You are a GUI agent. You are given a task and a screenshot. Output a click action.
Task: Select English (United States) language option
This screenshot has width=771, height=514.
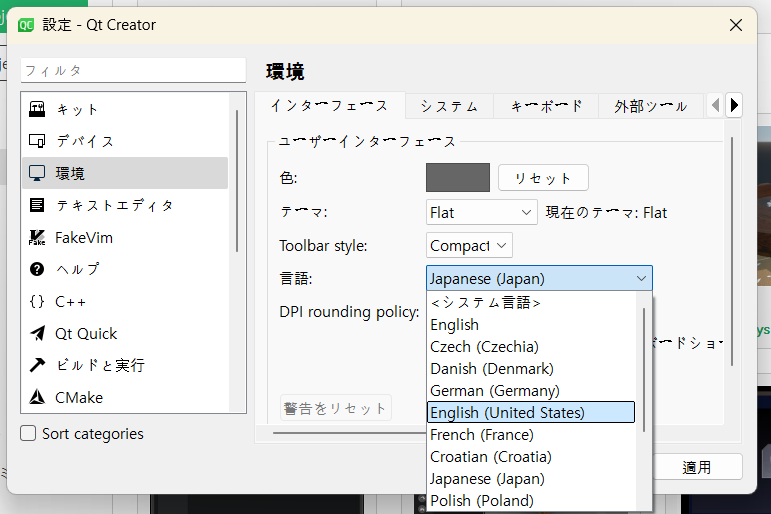531,412
